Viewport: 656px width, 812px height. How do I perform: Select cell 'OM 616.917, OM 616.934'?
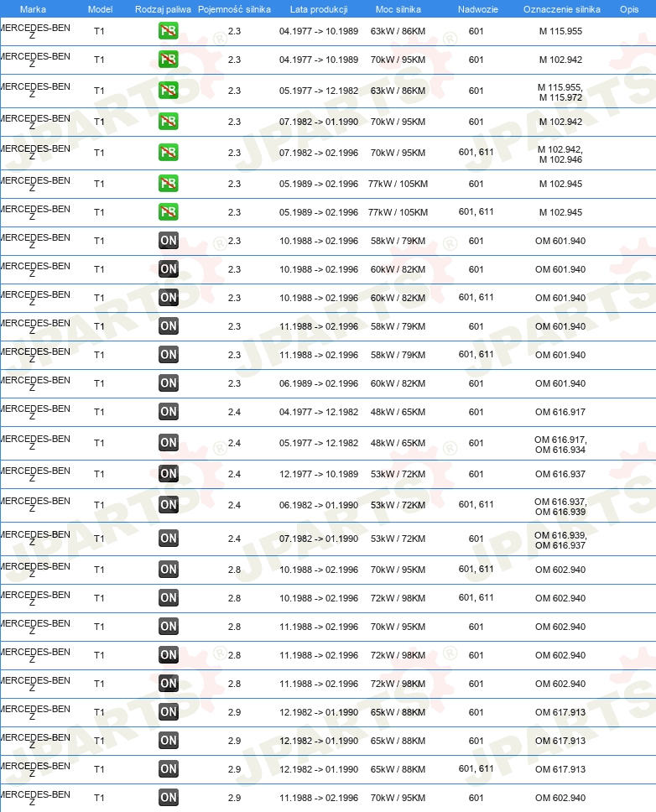pos(560,445)
